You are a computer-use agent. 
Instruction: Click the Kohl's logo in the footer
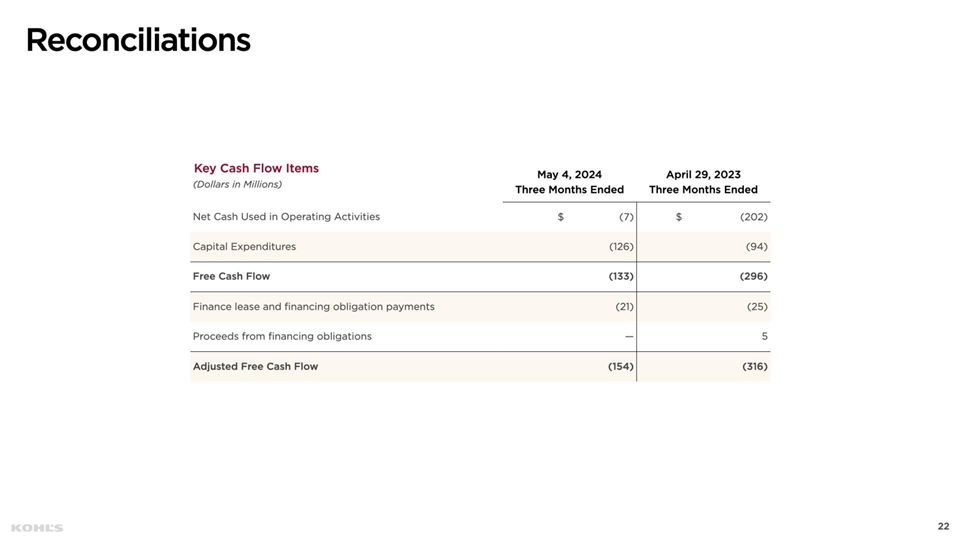point(37,528)
